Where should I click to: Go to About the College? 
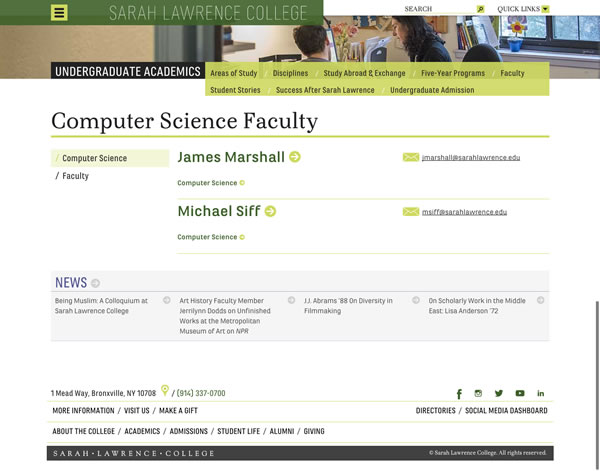tap(83, 431)
